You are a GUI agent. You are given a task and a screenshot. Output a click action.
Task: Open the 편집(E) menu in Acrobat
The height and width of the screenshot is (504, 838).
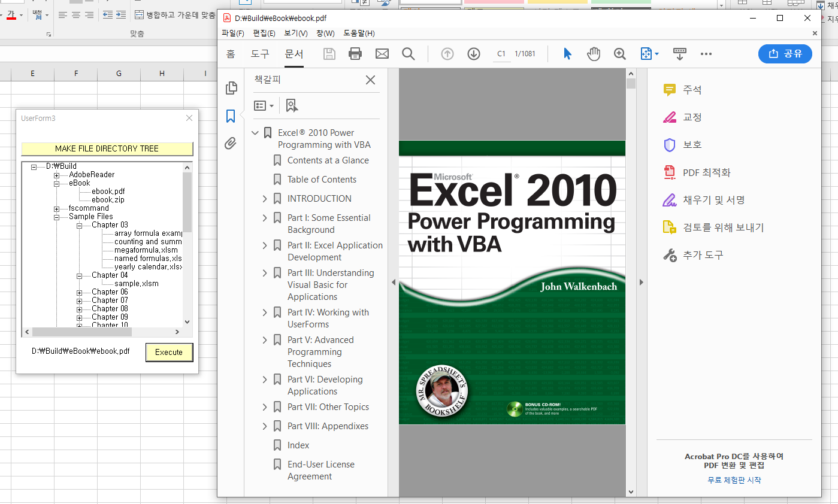click(x=264, y=34)
